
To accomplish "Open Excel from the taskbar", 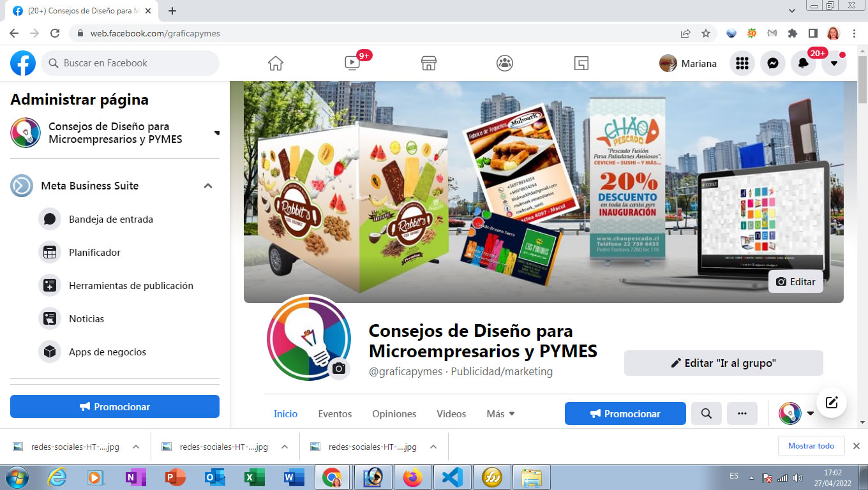I will pyautogui.click(x=254, y=477).
